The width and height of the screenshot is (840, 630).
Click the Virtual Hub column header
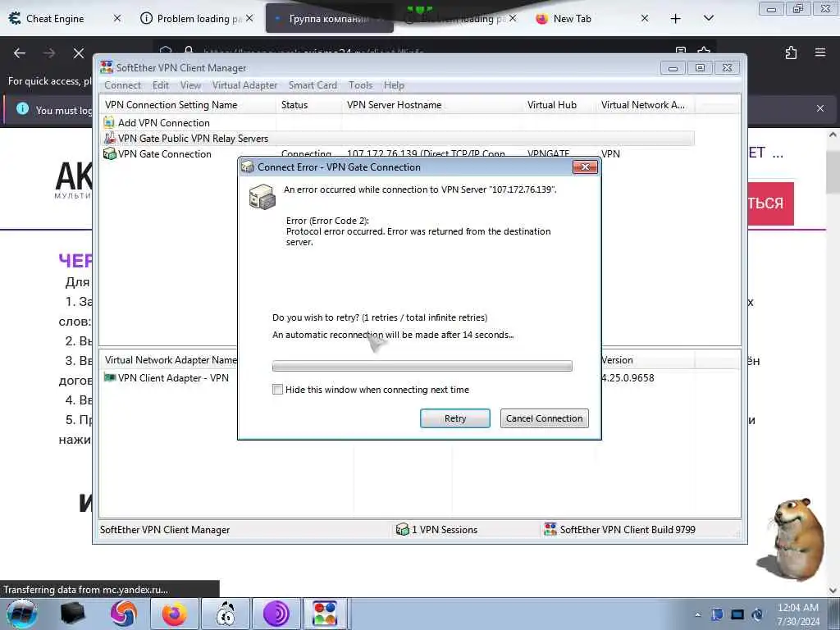tap(559, 105)
